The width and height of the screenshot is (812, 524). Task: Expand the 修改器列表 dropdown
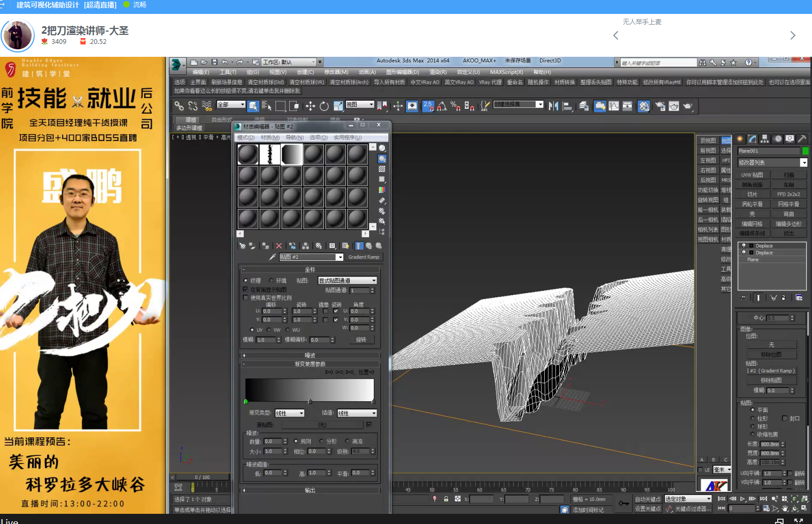(x=803, y=162)
